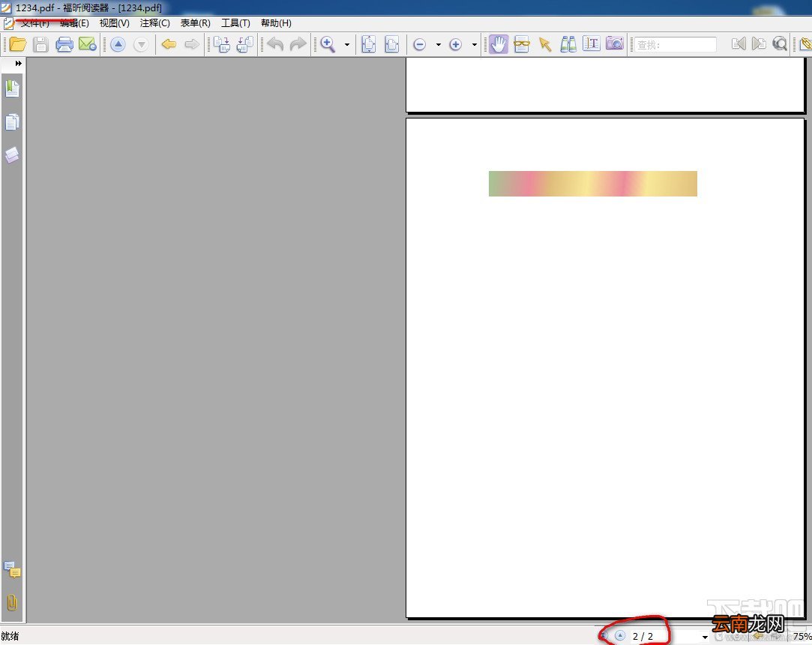Open the 注释(C) menu
This screenshot has height=645, width=812.
pyautogui.click(x=155, y=23)
